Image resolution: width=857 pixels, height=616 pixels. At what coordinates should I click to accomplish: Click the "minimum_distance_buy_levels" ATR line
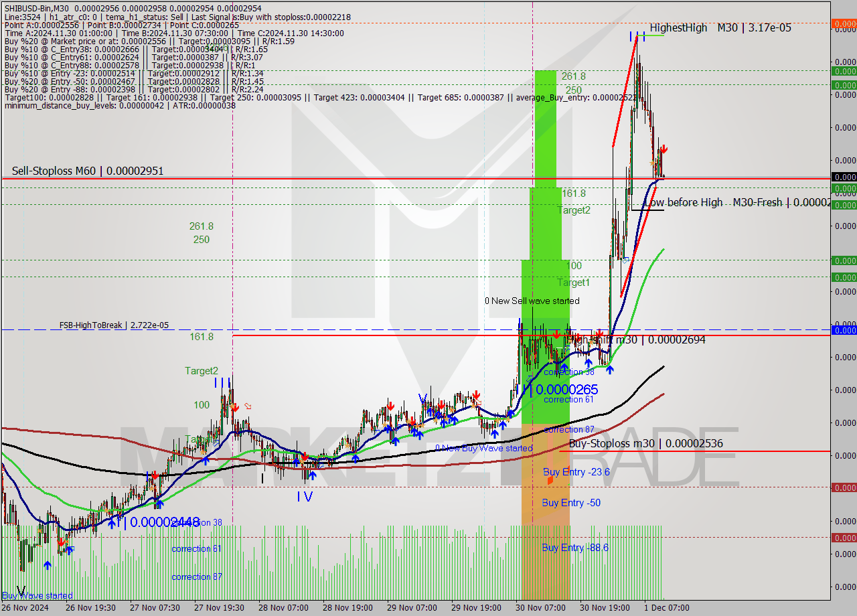click(120, 105)
